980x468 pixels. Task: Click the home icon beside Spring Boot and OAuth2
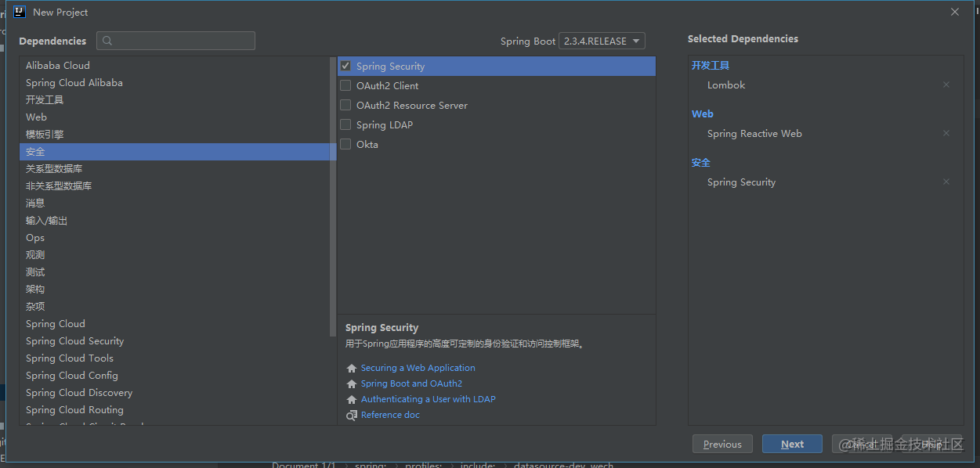[352, 384]
